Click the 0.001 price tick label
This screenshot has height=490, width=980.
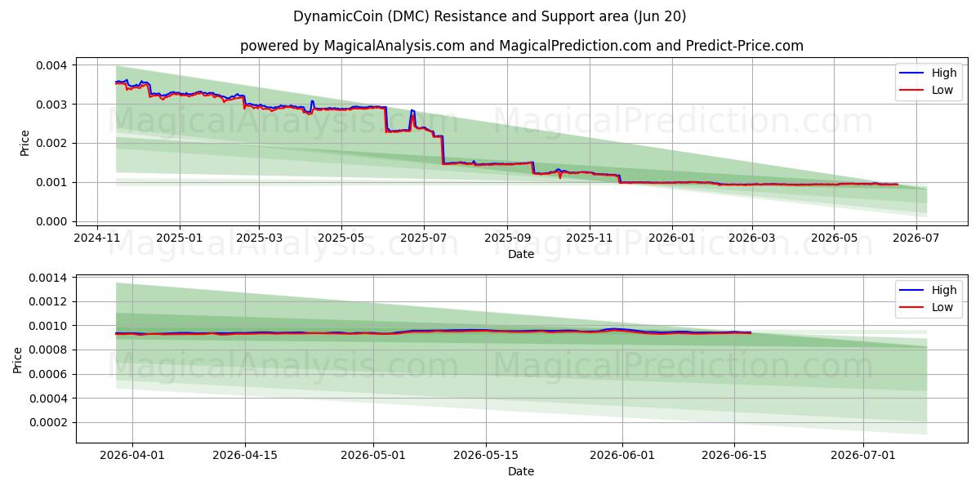(54, 182)
